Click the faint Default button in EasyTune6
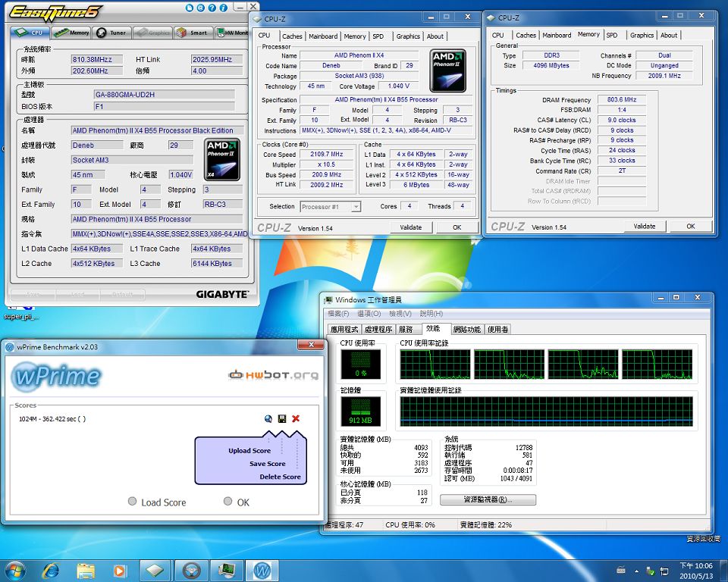Image resolution: width=728 pixels, height=582 pixels. click(x=123, y=294)
